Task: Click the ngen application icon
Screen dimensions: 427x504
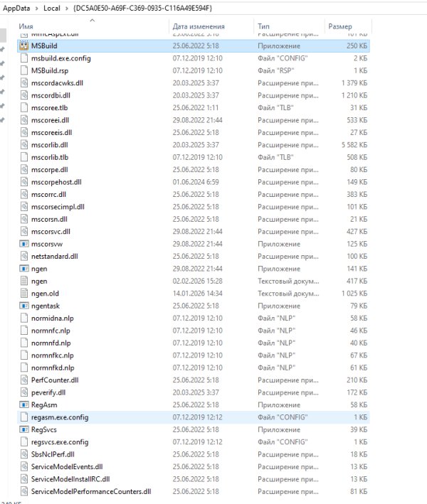Action: point(24,269)
